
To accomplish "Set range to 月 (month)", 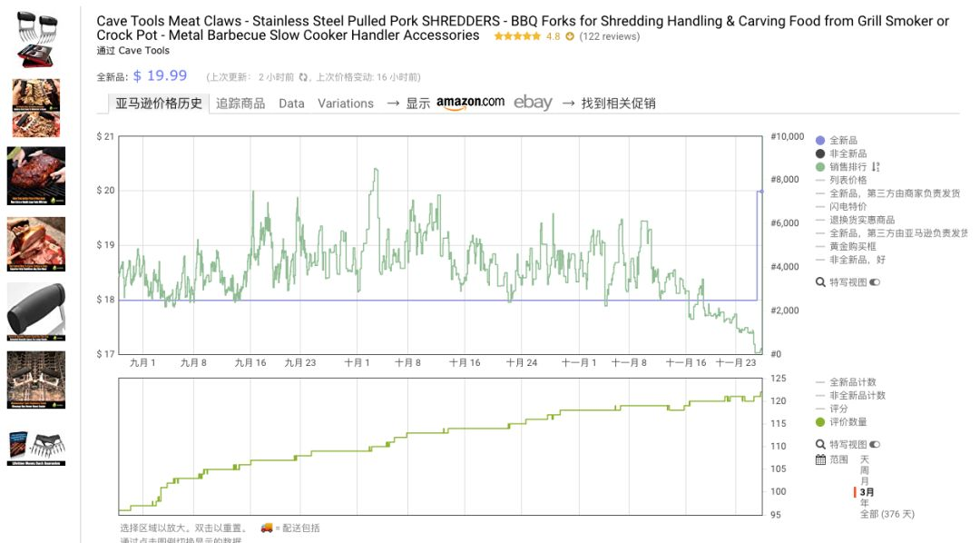I will (x=865, y=481).
